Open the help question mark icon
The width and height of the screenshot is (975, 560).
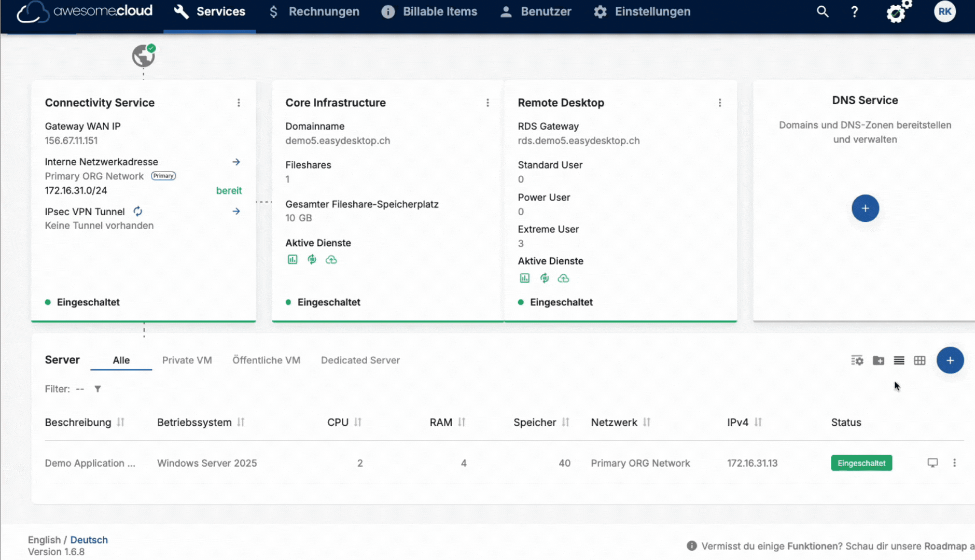[x=854, y=11]
